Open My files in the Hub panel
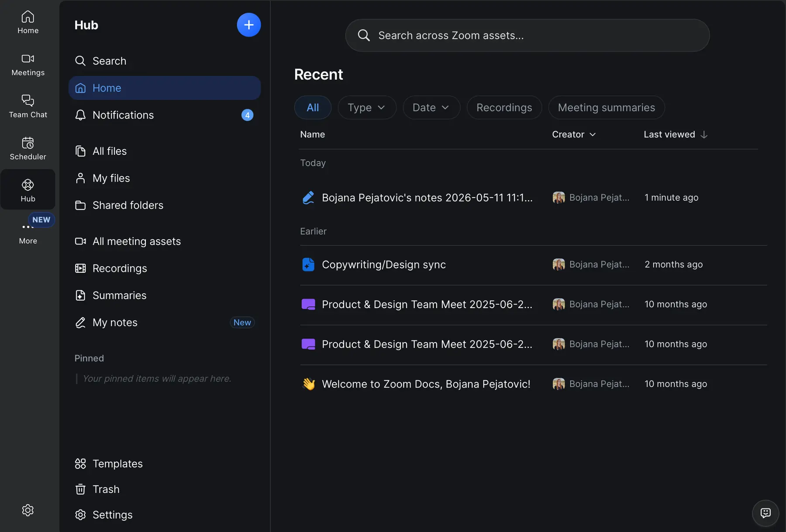This screenshot has width=786, height=532. 165,178
